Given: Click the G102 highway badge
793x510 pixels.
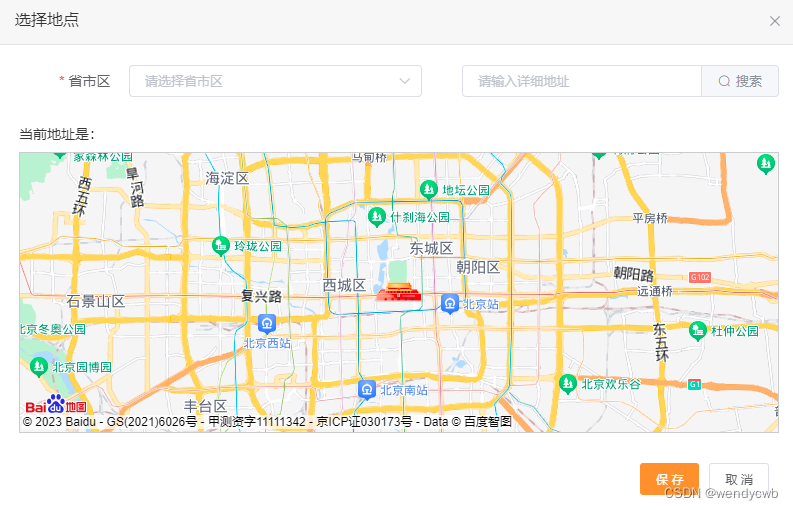Looking at the screenshot, I should pyautogui.click(x=700, y=277).
